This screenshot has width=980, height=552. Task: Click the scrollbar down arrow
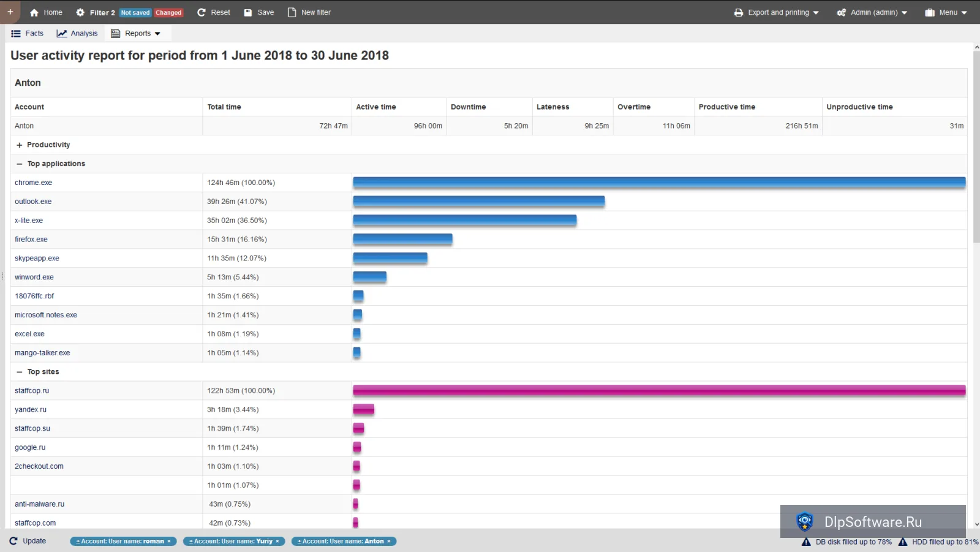coord(976,524)
